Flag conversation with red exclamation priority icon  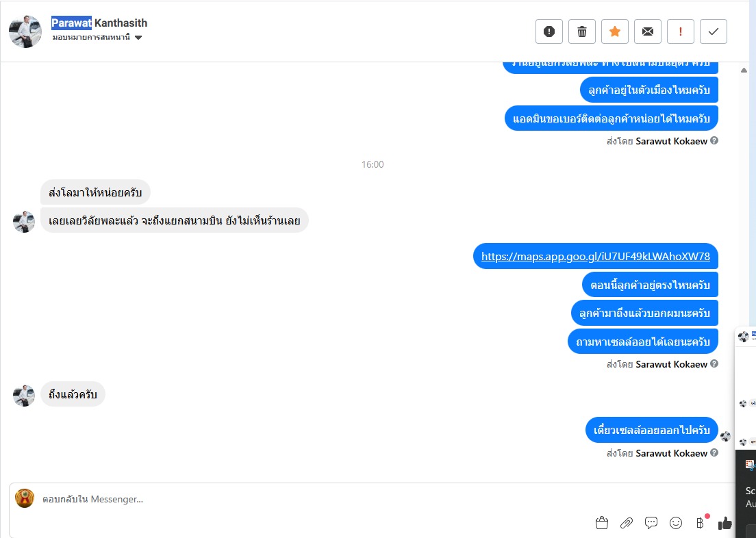(x=680, y=31)
